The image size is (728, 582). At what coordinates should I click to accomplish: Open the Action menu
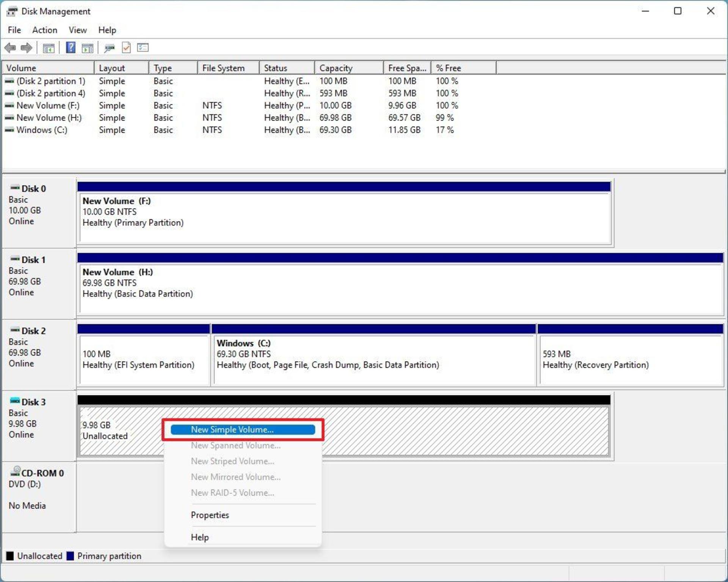point(45,30)
